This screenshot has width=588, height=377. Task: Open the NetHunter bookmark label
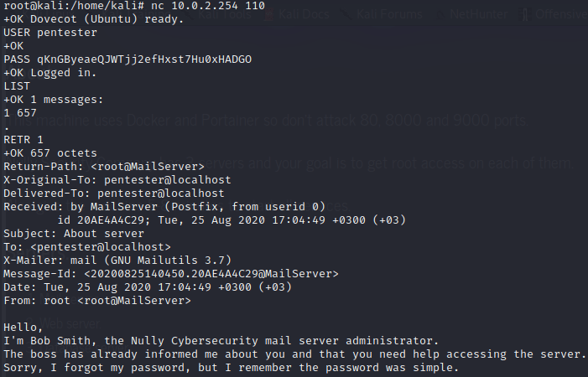(x=479, y=14)
